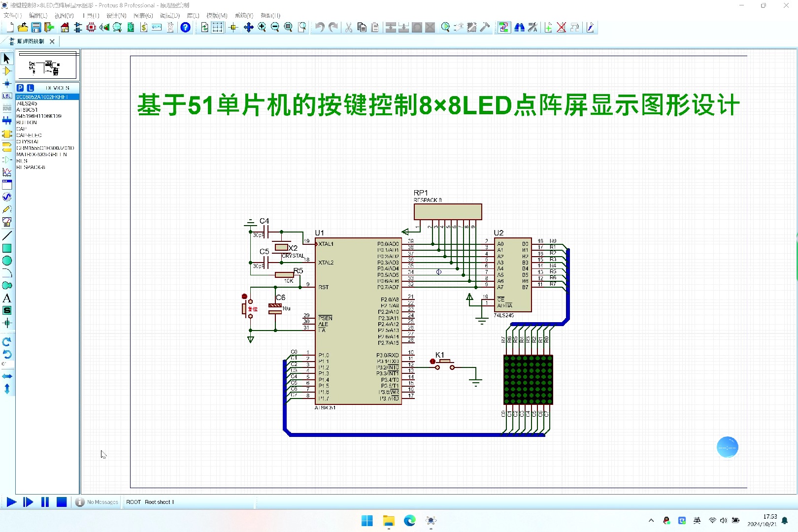
Task: Click the Save Project toolbar icon
Action: 36,28
